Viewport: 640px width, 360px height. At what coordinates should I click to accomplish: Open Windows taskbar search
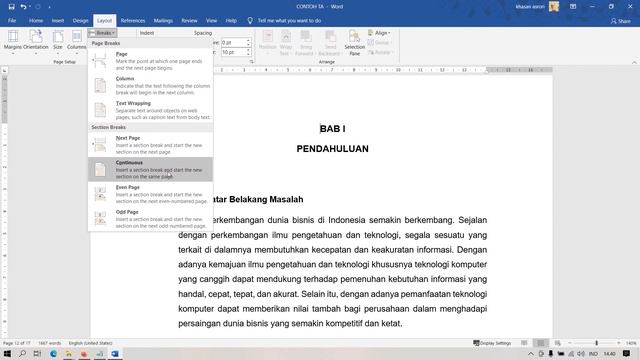[x=22, y=353]
